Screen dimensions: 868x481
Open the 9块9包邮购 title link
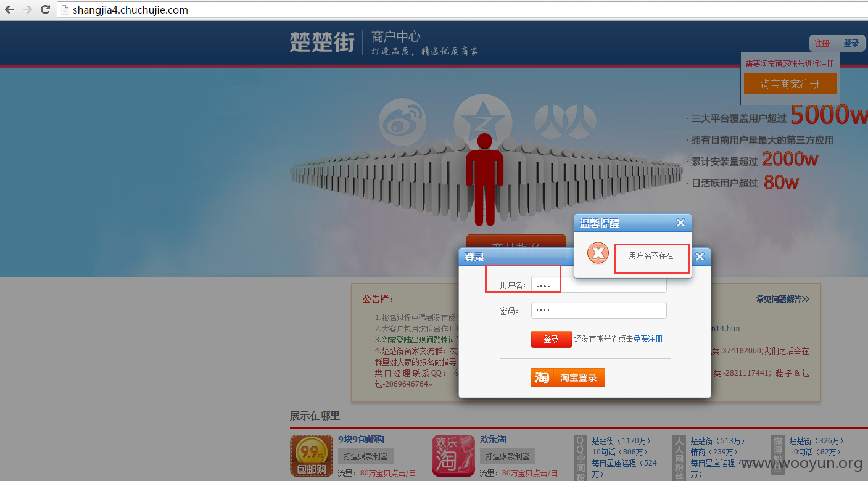pyautogui.click(x=361, y=439)
